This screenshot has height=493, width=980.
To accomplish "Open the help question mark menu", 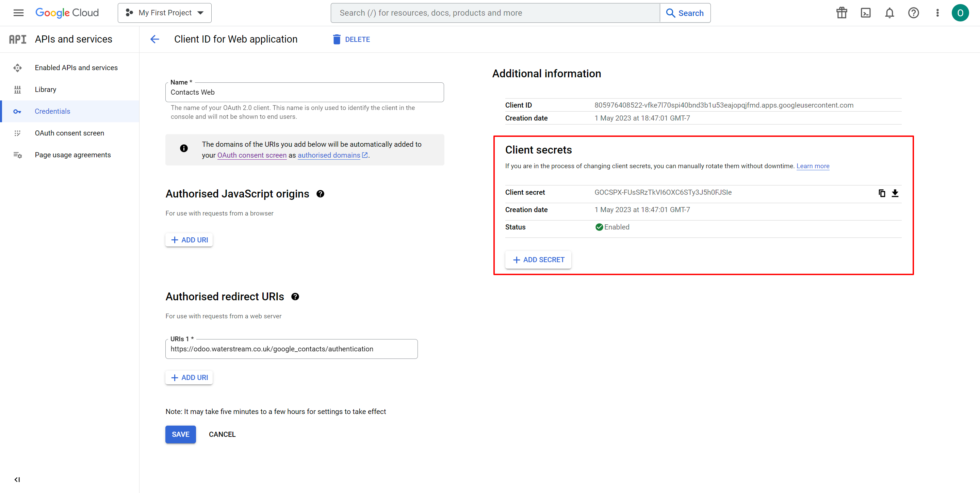I will 913,13.
